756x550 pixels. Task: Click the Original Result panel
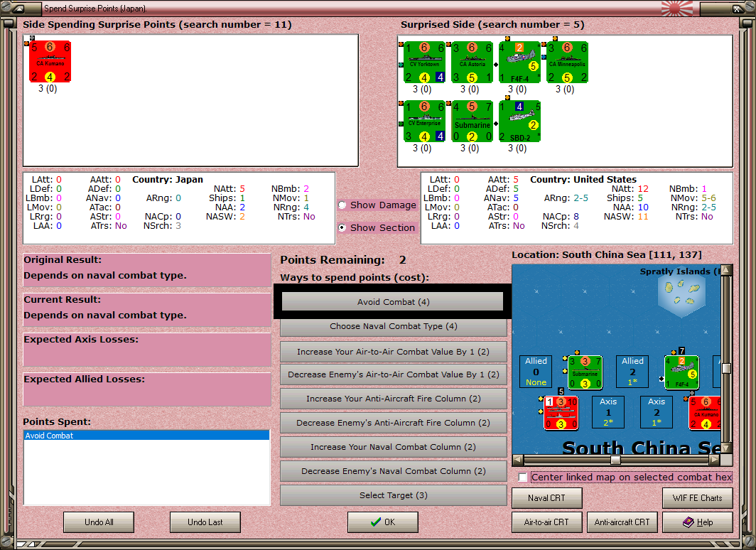pos(147,270)
